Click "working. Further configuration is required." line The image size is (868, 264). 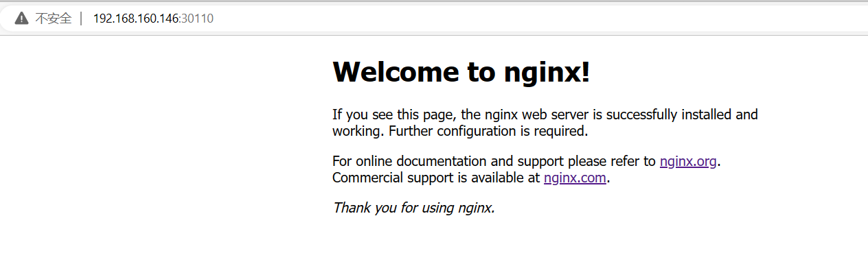[x=460, y=131]
